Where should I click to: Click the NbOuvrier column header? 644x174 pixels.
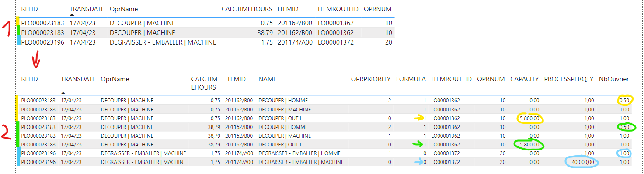[614, 79]
